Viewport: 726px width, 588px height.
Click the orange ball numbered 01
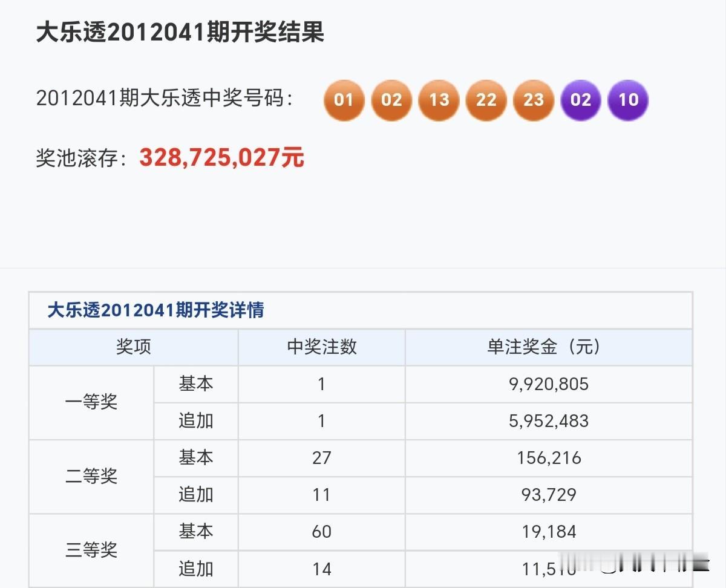point(344,100)
